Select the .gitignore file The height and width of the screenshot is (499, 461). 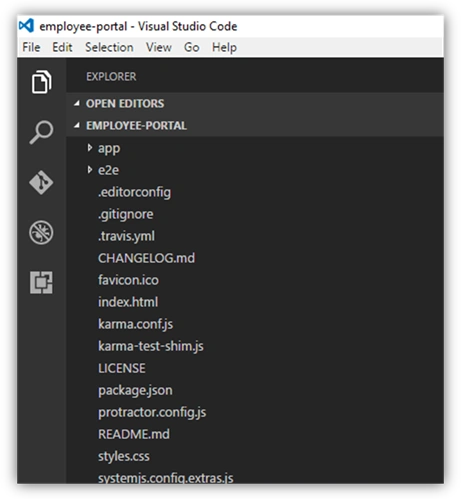tap(125, 214)
